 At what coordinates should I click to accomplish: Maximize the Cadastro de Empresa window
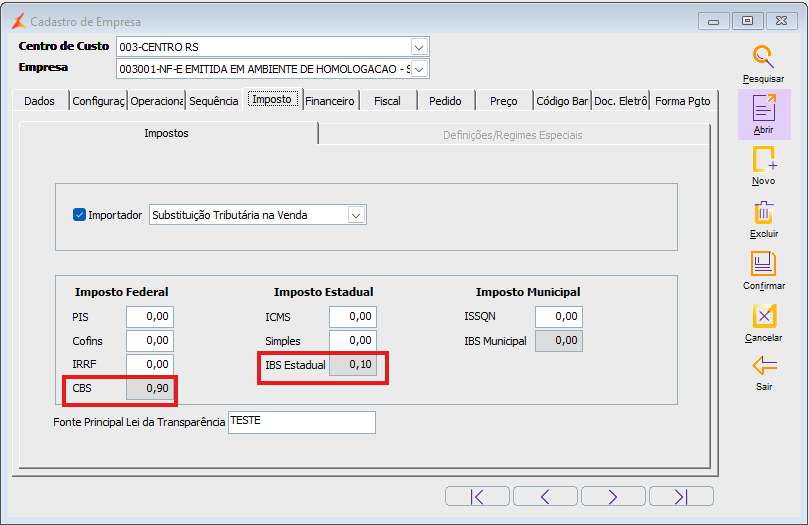748,21
